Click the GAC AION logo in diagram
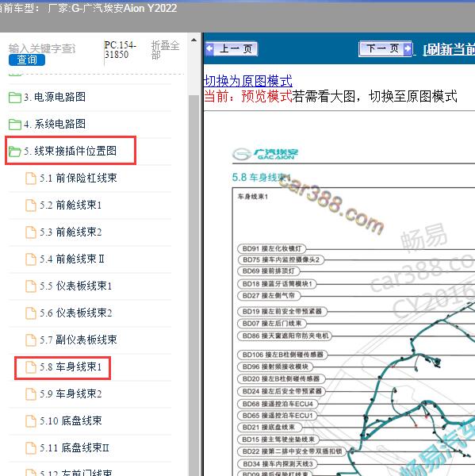This screenshot has width=475, height=476. coord(266,154)
